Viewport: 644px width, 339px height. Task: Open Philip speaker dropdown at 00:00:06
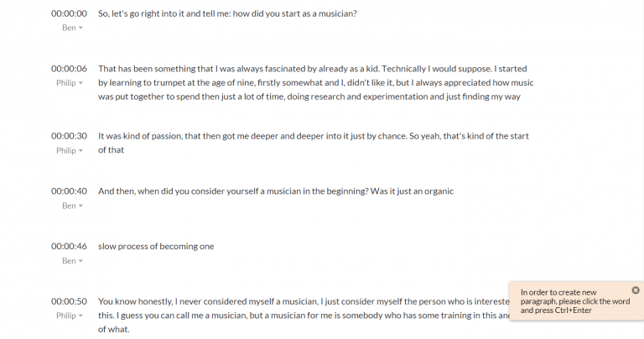[70, 82]
